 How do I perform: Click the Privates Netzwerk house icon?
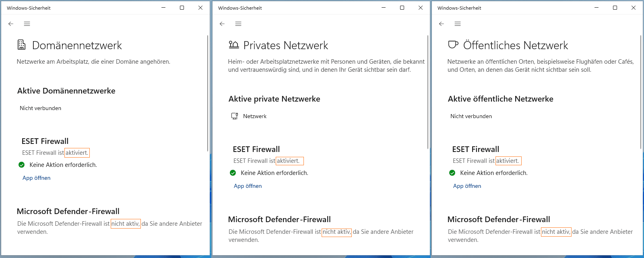[233, 45]
